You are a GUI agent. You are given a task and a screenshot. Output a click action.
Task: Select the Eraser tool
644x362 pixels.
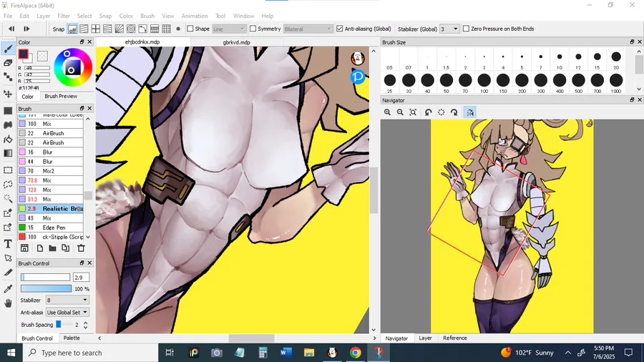8,63
